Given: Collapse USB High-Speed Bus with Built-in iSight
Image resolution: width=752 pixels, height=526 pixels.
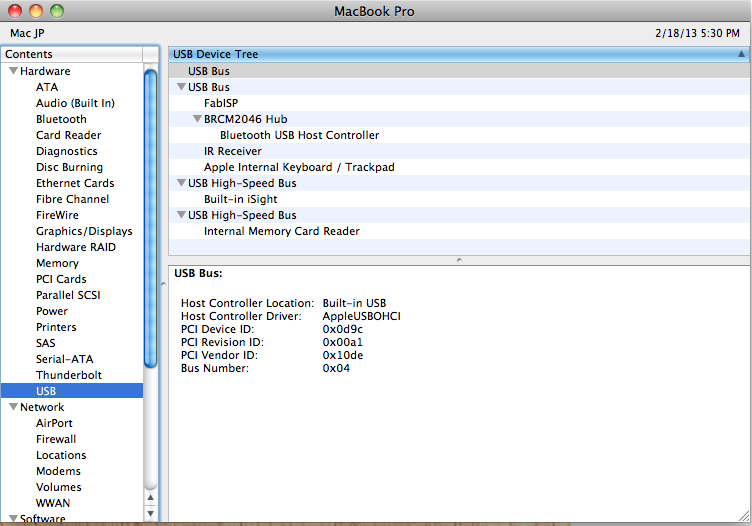Looking at the screenshot, I should pyautogui.click(x=181, y=183).
